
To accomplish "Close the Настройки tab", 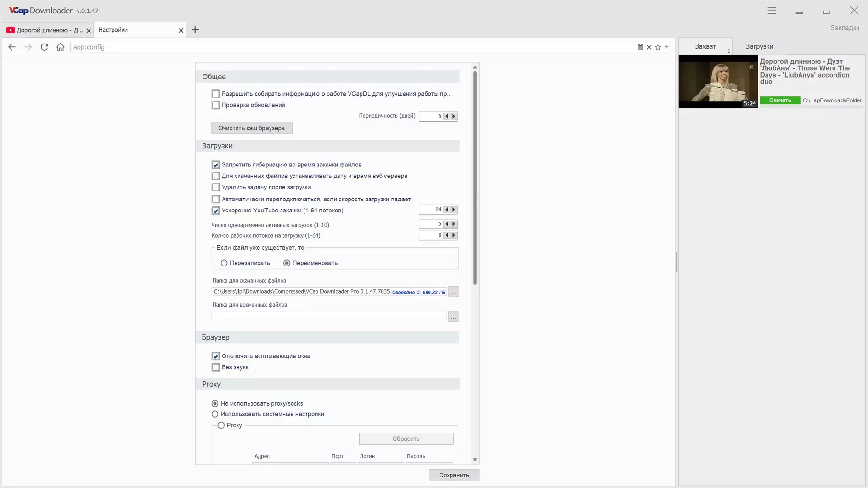I will coord(181,30).
